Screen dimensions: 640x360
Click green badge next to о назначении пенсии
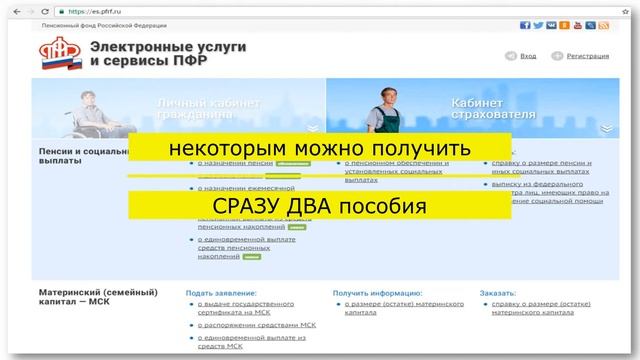tap(293, 163)
